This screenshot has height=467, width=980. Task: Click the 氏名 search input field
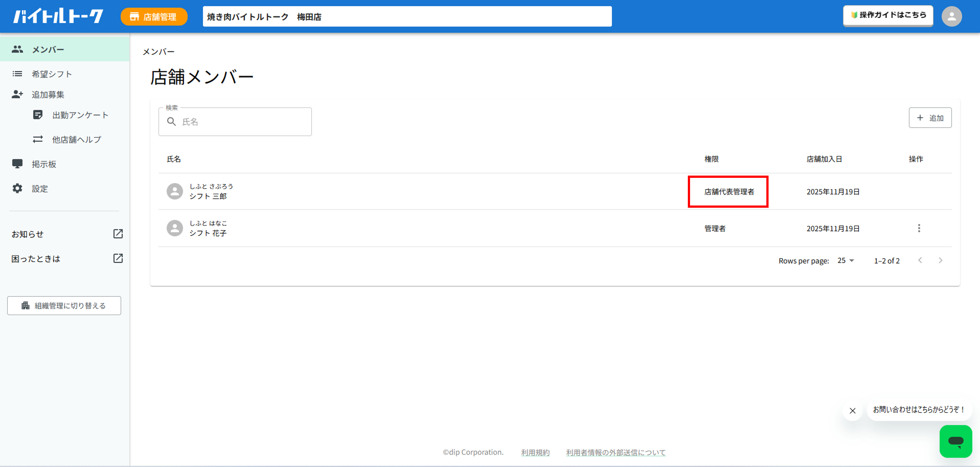[x=235, y=121]
